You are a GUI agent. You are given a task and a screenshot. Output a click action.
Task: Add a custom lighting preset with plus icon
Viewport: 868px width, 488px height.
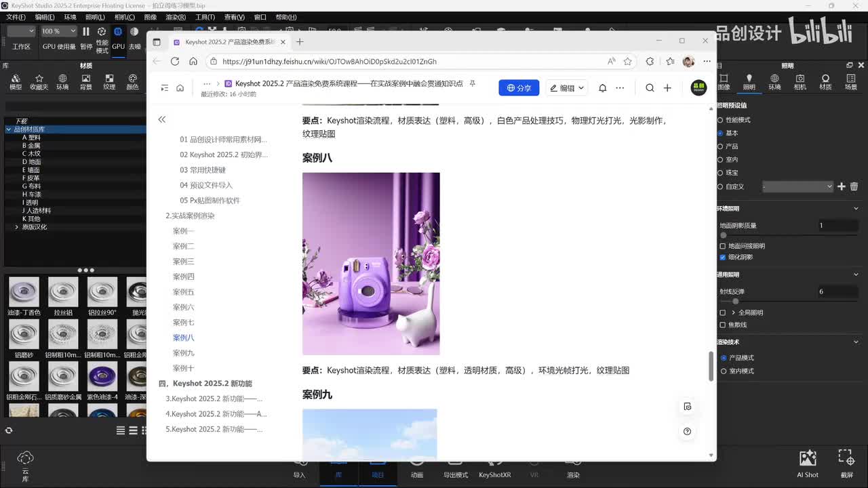click(x=842, y=186)
